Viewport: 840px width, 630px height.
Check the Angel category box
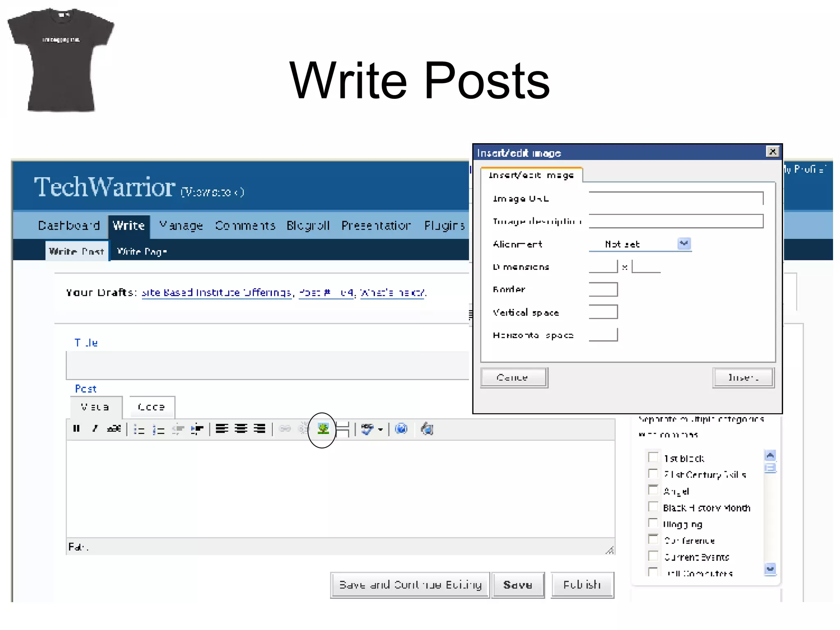(653, 490)
